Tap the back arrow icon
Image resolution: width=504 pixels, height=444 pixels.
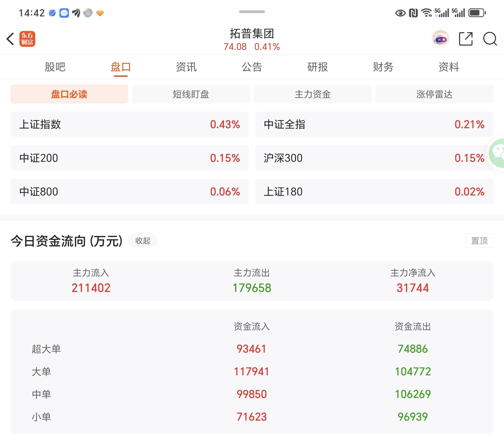tap(10, 39)
